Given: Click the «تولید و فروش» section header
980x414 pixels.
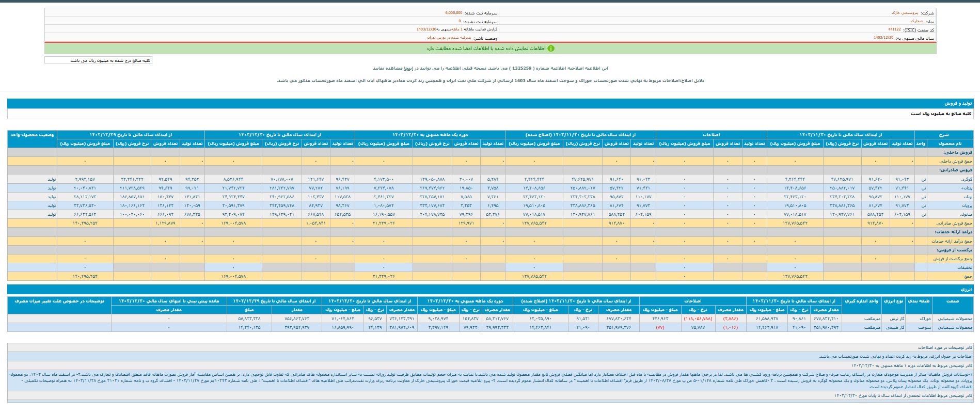Looking at the screenshot, I should click(490, 103).
